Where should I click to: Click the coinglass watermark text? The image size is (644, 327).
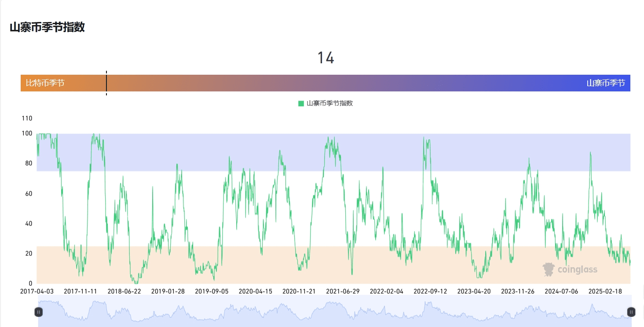pos(578,269)
